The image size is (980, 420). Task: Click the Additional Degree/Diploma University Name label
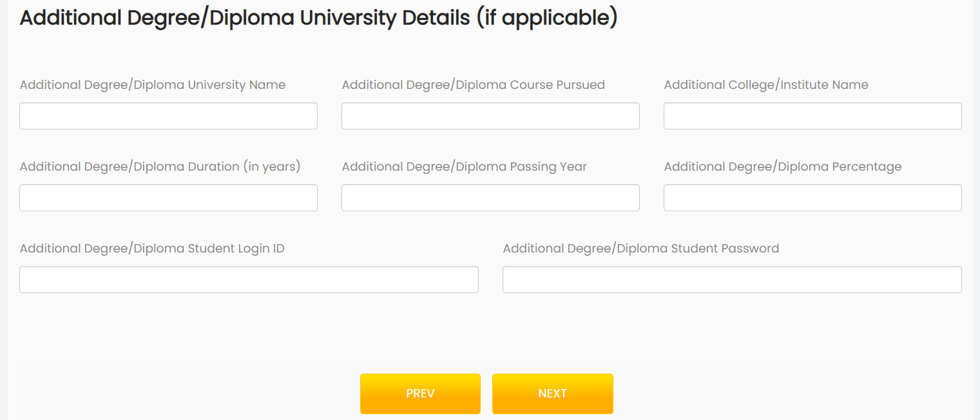[153, 84]
